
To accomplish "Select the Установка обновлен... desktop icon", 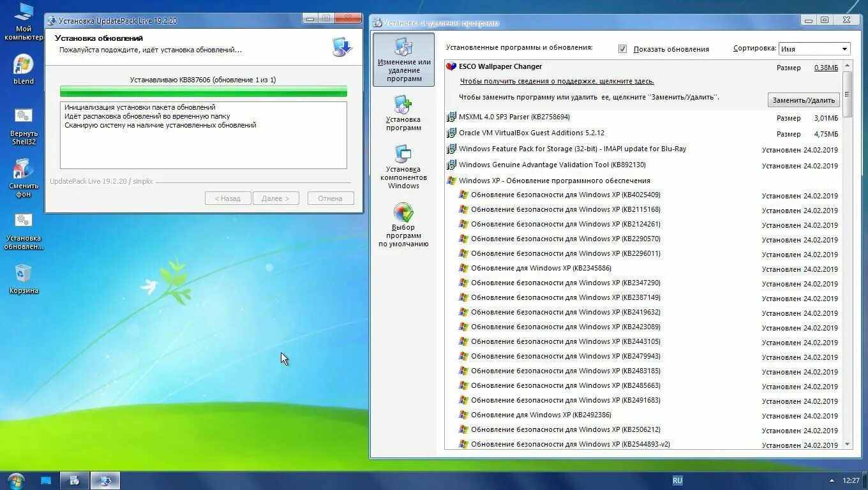I will coord(24,231).
